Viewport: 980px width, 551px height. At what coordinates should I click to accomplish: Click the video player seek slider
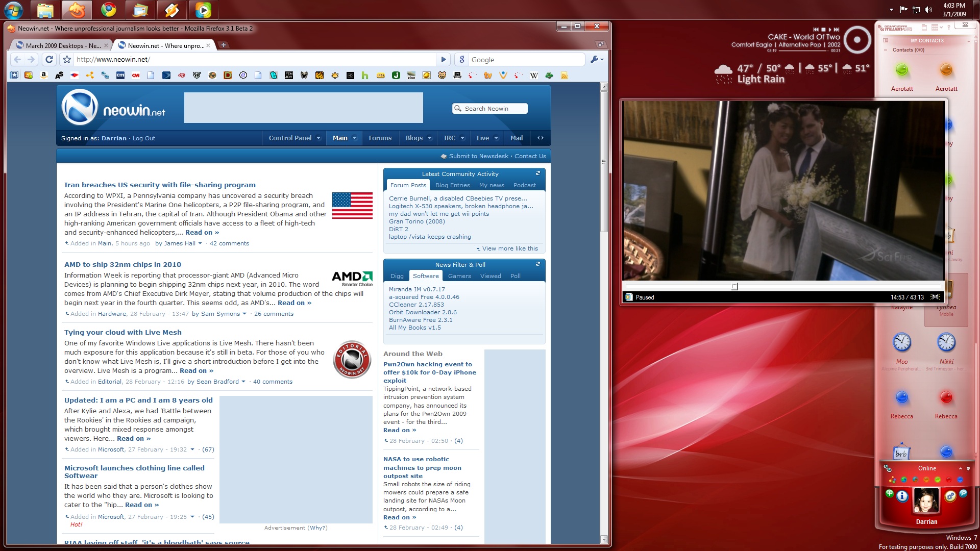pos(734,287)
